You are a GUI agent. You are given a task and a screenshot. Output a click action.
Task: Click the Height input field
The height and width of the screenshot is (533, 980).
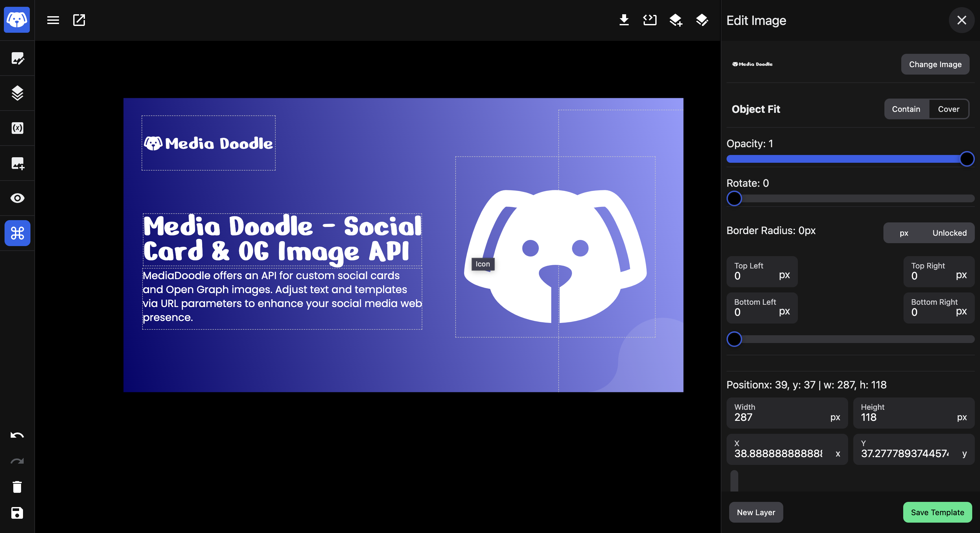pyautogui.click(x=914, y=413)
